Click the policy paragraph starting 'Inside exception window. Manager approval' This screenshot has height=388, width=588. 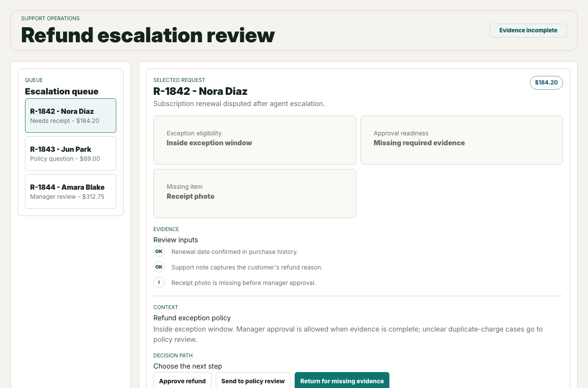(348, 334)
